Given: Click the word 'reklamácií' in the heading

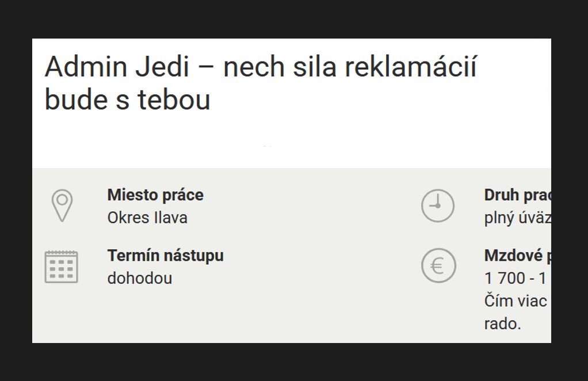Looking at the screenshot, I should pos(410,67).
